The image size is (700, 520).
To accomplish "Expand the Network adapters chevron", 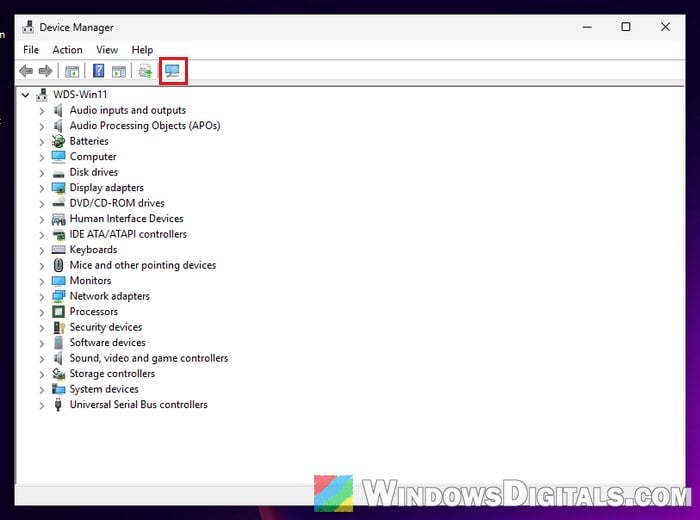I will (x=42, y=297).
